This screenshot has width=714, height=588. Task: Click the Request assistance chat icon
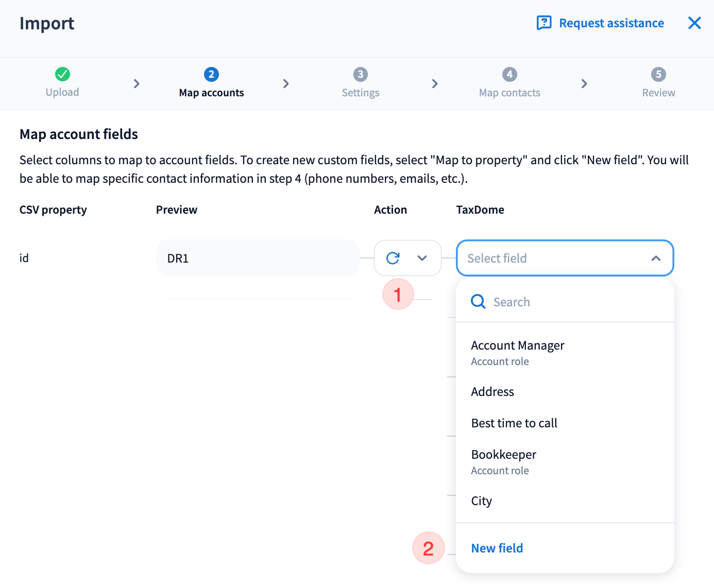coord(543,23)
